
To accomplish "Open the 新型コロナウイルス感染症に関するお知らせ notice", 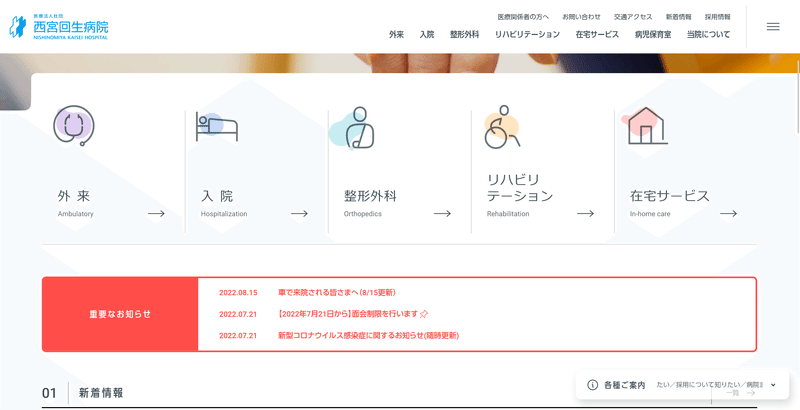I will 368,336.
